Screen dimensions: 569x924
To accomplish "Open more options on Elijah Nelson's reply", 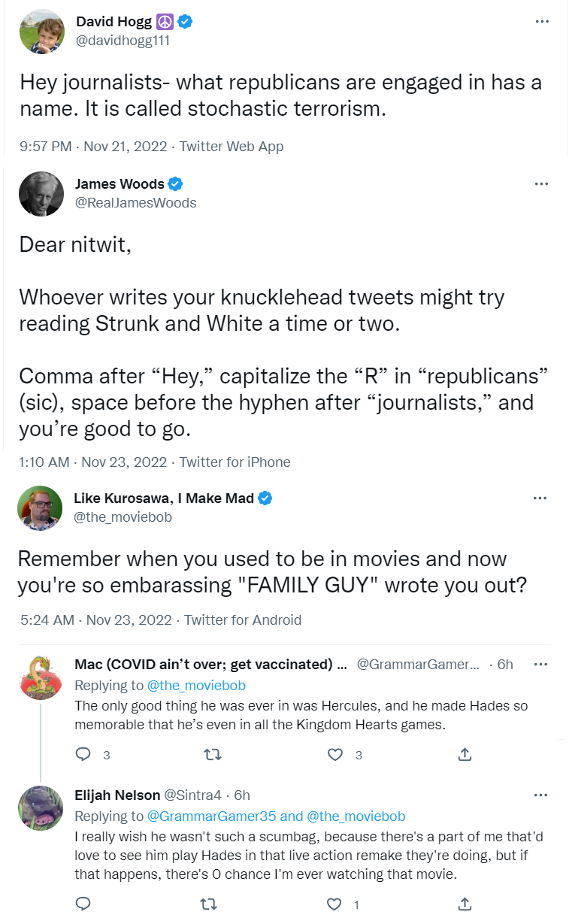I will [540, 795].
